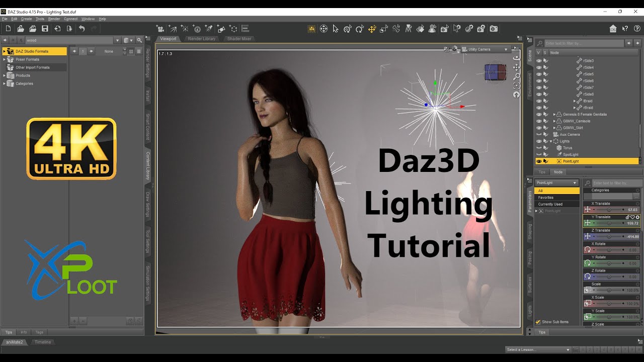Viewport: 644px width, 362px height.
Task: Select the Rotate tool
Action: (x=360, y=29)
